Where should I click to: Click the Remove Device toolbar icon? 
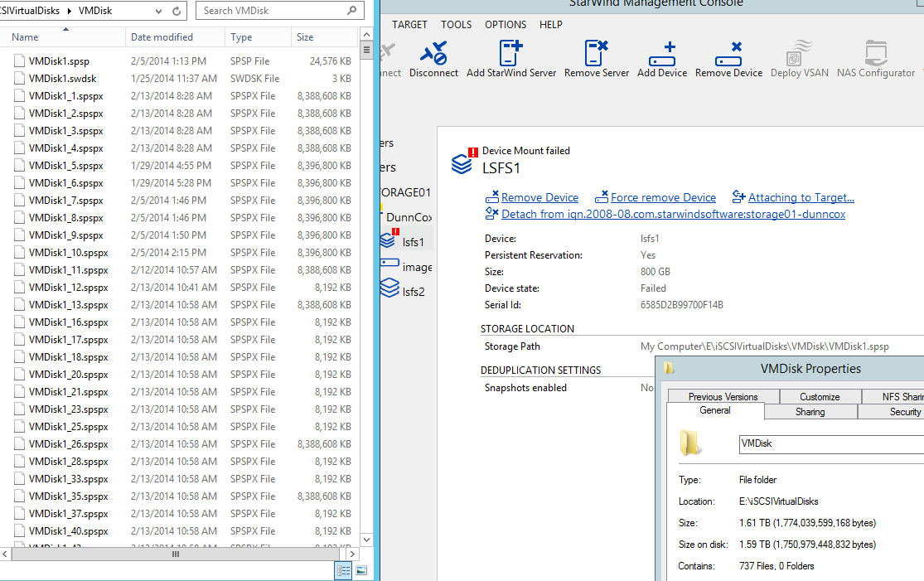[x=728, y=54]
